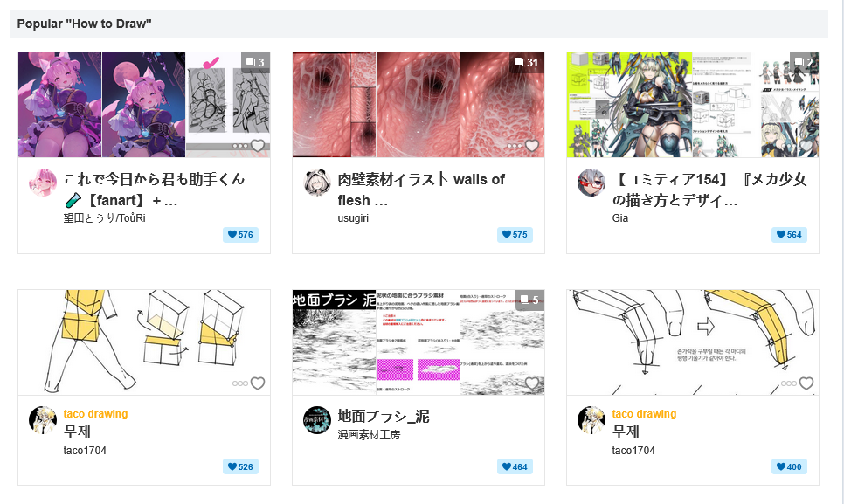Visit 望田とうり/TouRi author name
Image resolution: width=844 pixels, height=504 pixels.
105,217
